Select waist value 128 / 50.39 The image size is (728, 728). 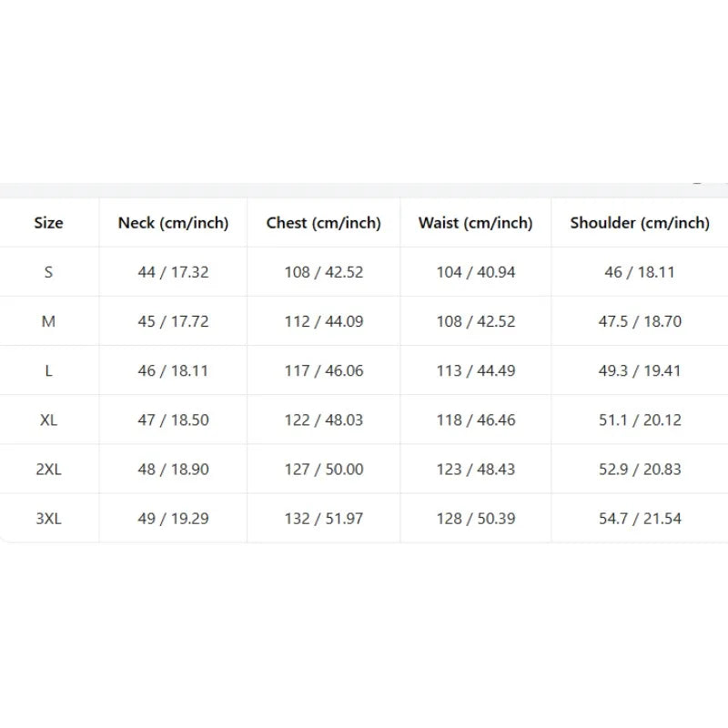pyautogui.click(x=475, y=518)
